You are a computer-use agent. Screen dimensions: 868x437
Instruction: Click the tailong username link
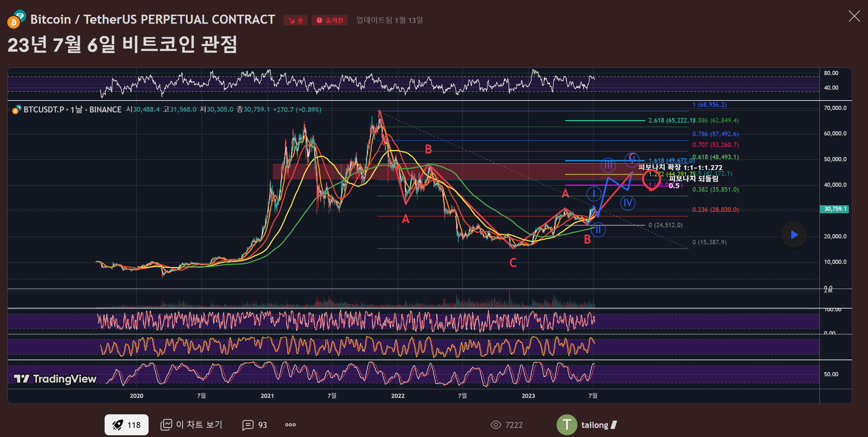[x=595, y=425]
